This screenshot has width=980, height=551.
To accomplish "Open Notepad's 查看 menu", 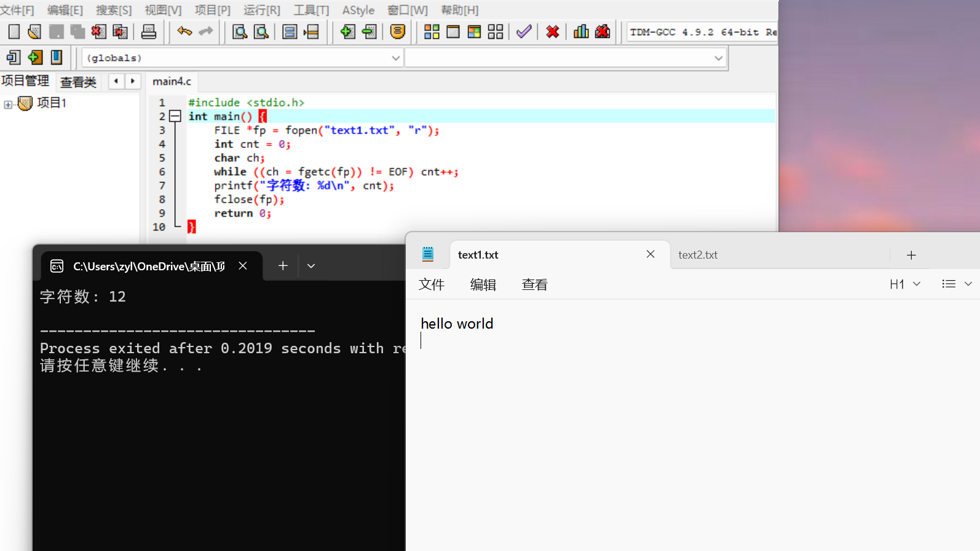I will pos(535,284).
